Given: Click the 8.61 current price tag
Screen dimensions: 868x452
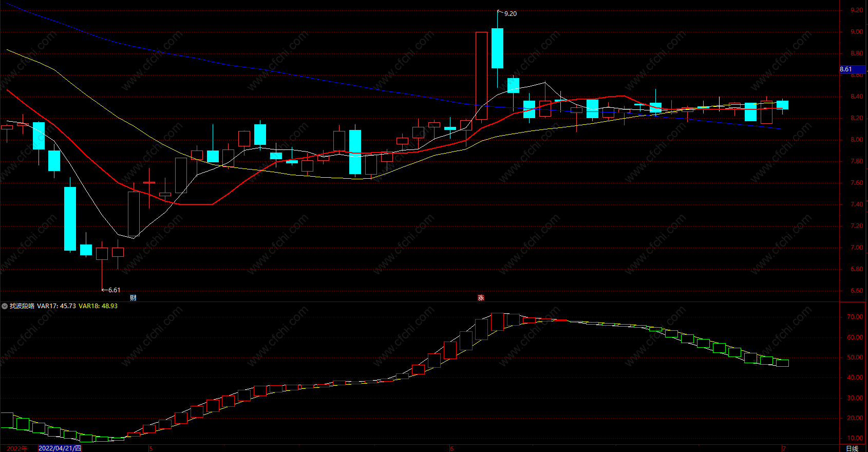Looking at the screenshot, I should [x=852, y=69].
